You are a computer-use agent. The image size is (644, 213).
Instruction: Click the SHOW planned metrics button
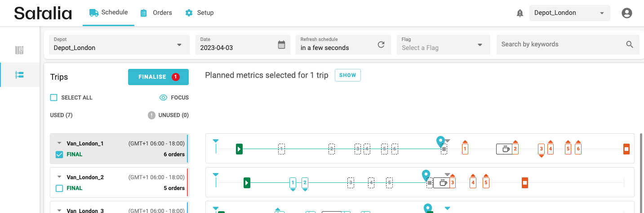[347, 75]
